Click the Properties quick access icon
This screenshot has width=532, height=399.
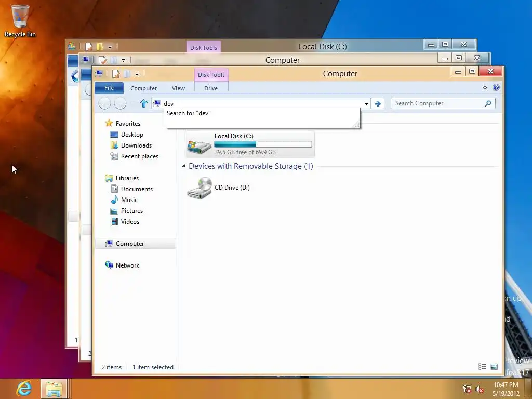[x=116, y=74]
